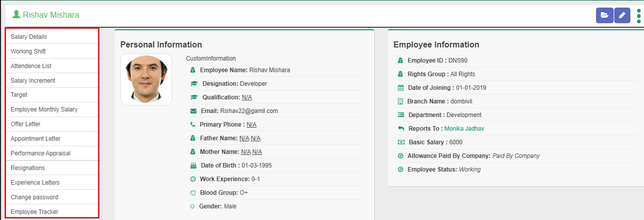Click the birthday cake icon beside Date of Birth
644x220 pixels.
[193, 166]
